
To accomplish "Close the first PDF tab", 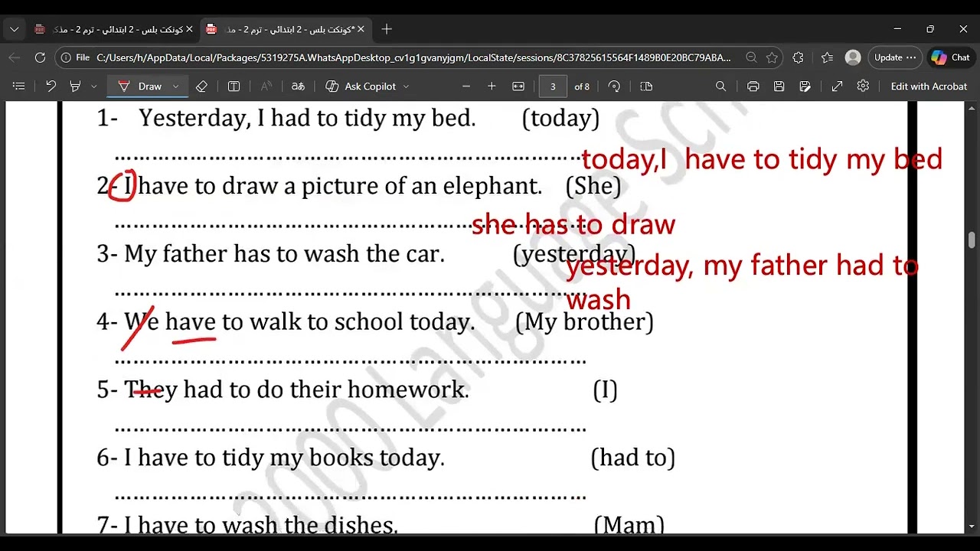I will click(189, 29).
